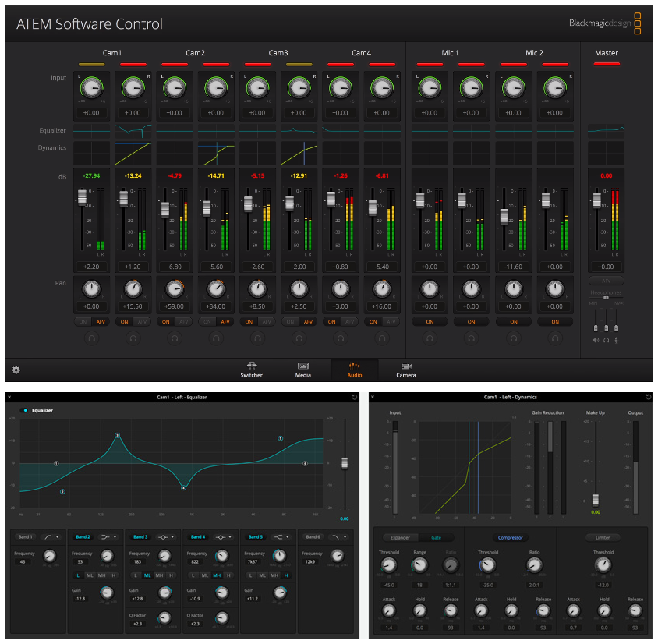Click Band 3 Frequency field 183
This screenshot has height=644, width=658.
pos(138,562)
